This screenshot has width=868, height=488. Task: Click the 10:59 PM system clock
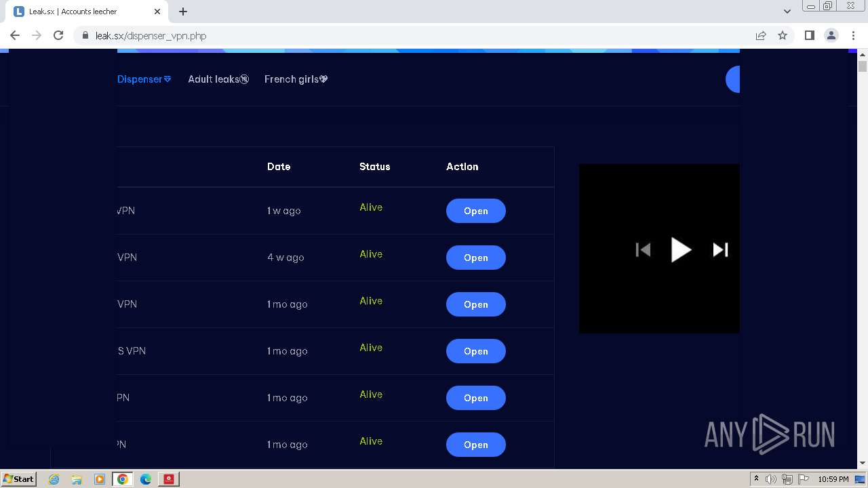pyautogui.click(x=833, y=479)
